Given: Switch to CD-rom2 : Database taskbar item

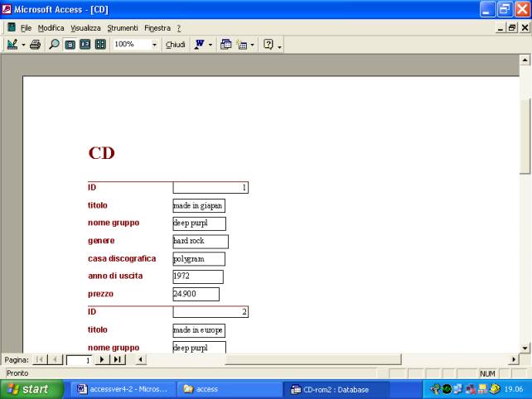Looking at the screenshot, I should click(336, 389).
